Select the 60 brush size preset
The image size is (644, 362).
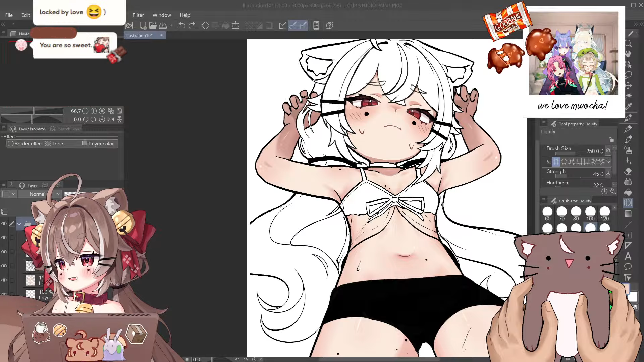tap(547, 212)
